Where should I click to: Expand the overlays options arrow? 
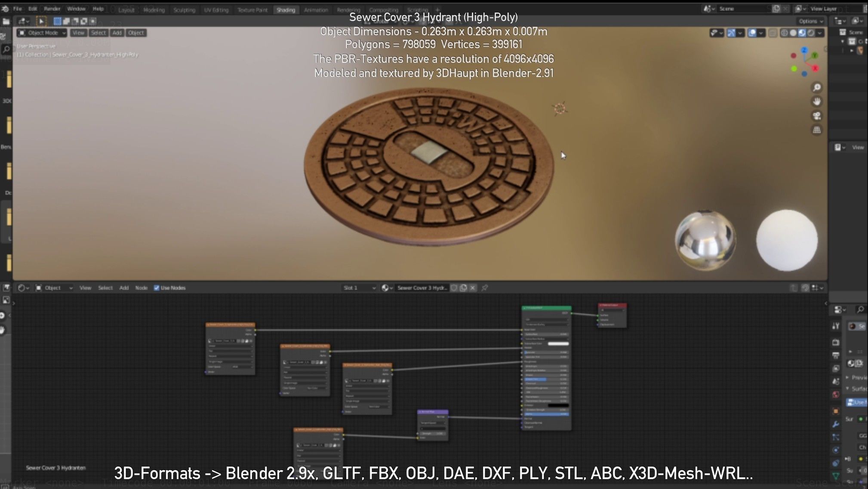coord(761,33)
